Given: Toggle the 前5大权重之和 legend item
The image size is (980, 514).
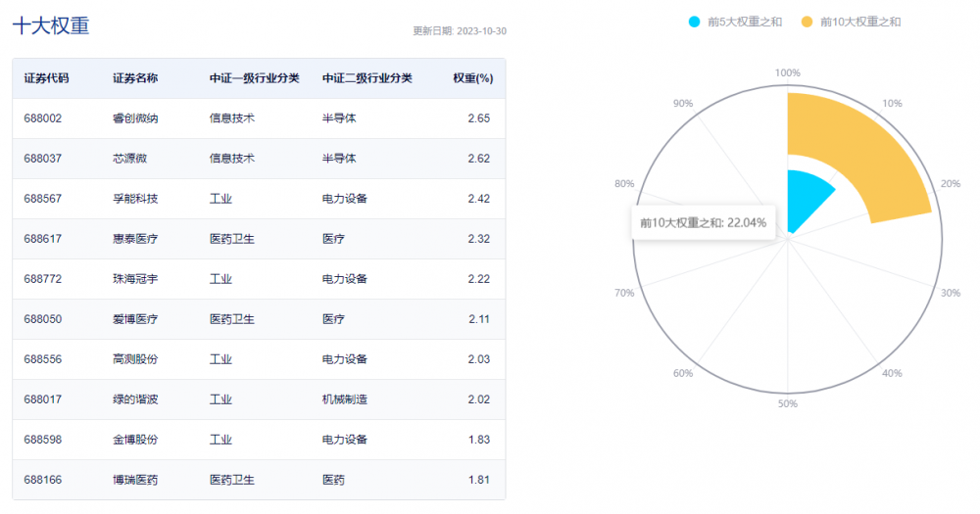Looking at the screenshot, I should [735, 22].
